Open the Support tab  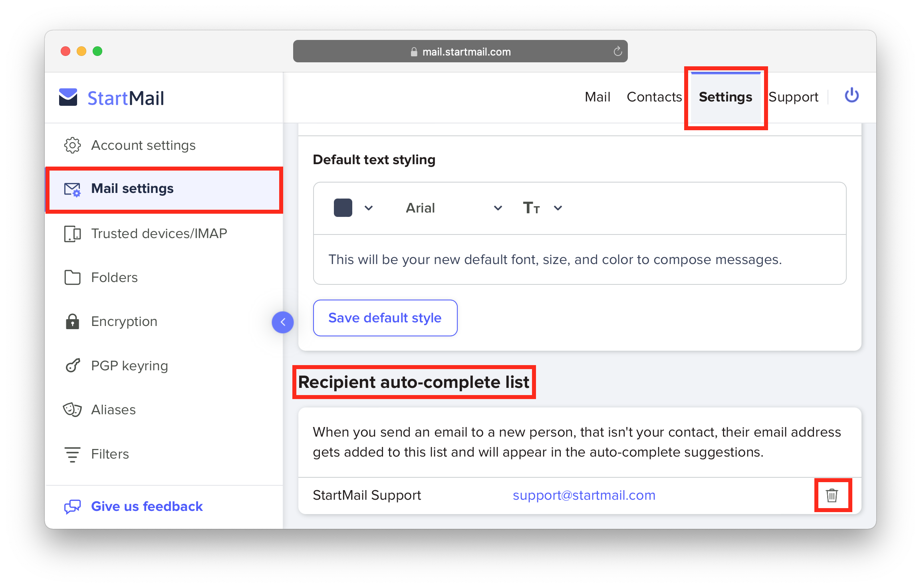click(793, 97)
